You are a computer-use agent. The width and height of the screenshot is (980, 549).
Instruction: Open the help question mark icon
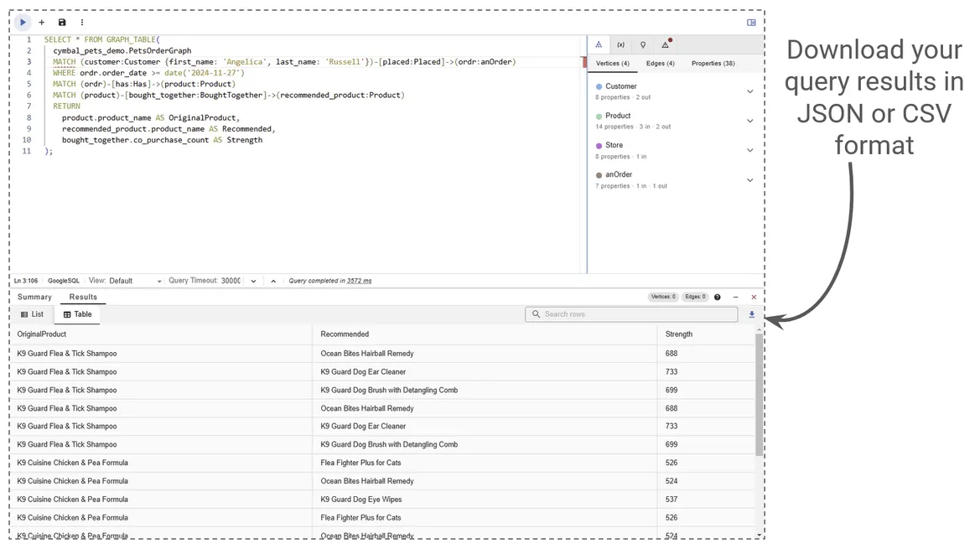click(x=718, y=298)
